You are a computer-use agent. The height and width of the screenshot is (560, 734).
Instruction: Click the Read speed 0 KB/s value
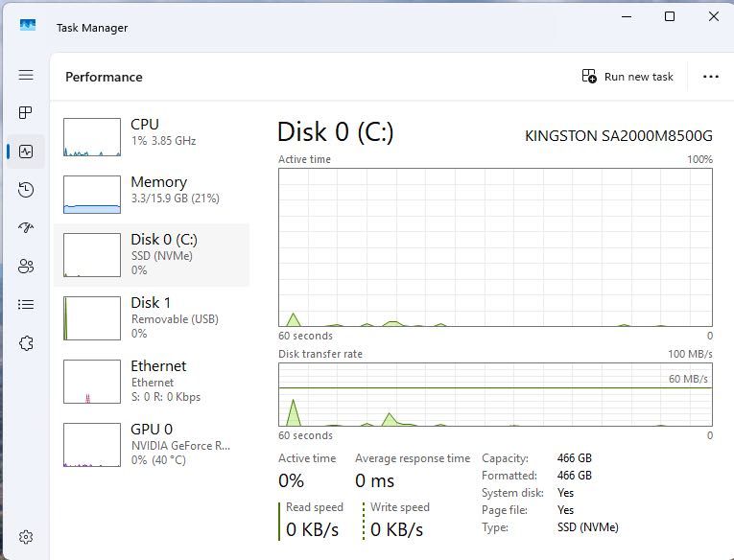[312, 529]
